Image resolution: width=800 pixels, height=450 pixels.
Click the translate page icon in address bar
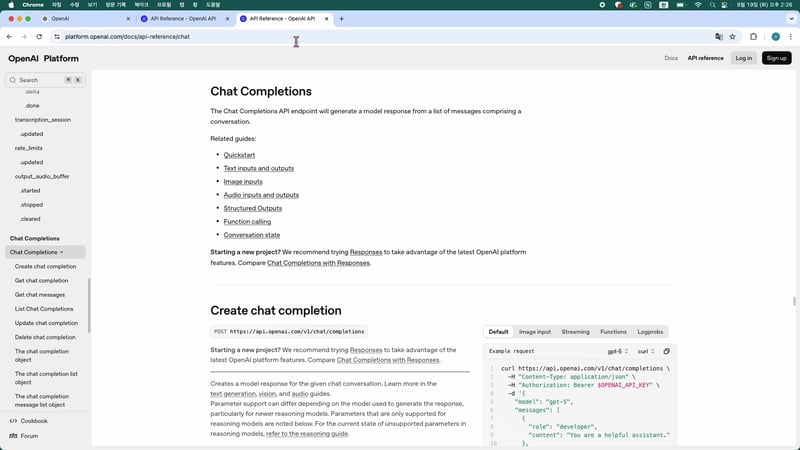click(718, 37)
